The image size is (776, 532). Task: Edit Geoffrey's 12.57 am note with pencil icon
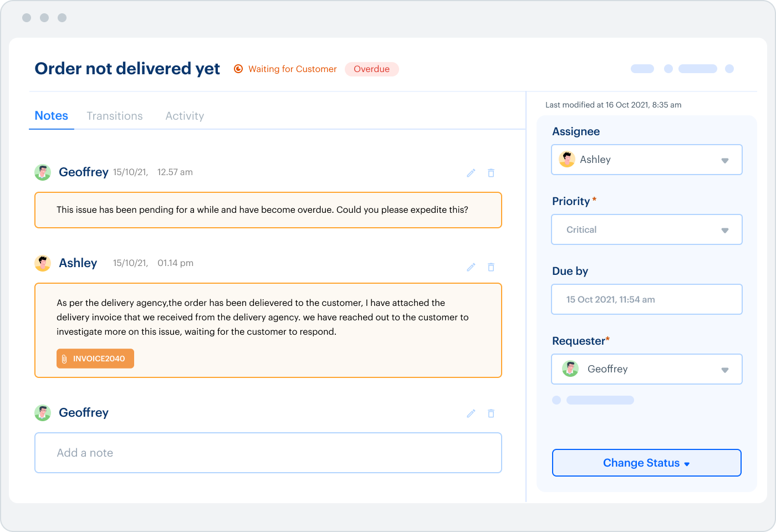pyautogui.click(x=471, y=173)
